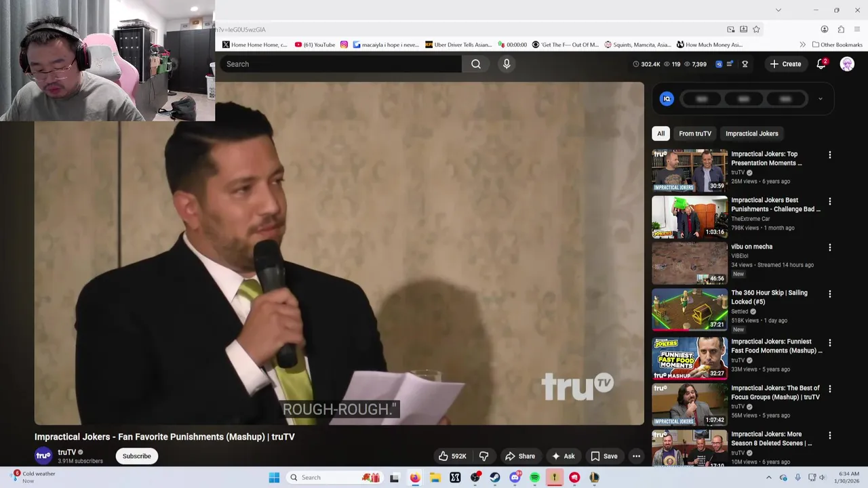Screen dimensions: 868x488
Task: Open Best Punishments Challenge video thumbnail
Action: 690,217
